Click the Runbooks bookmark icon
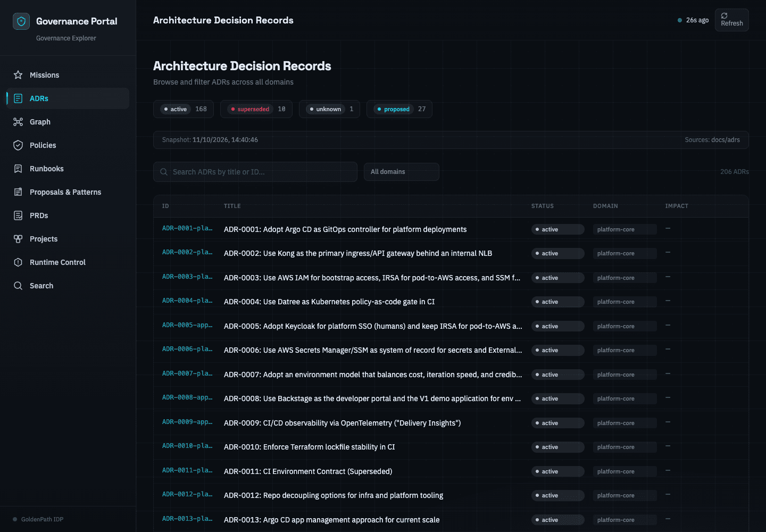Image resolution: width=766 pixels, height=532 pixels. [18, 169]
